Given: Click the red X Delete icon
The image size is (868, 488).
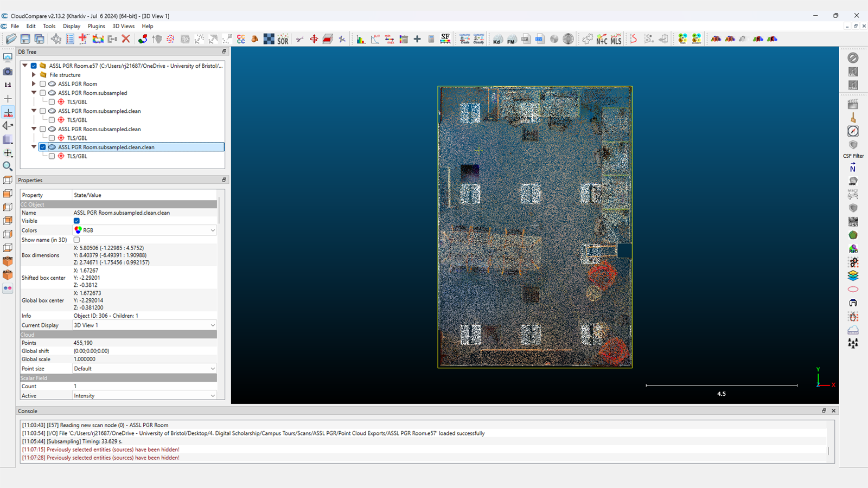Looking at the screenshot, I should click(126, 39).
